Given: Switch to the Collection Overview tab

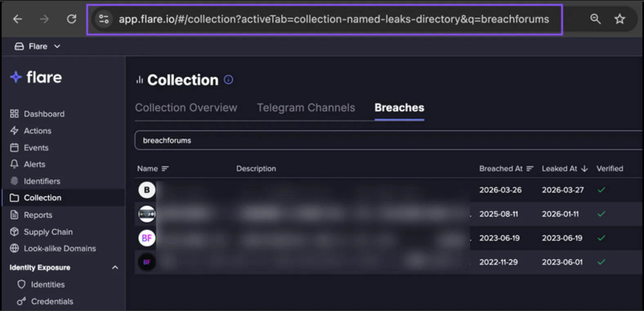Looking at the screenshot, I should click(x=186, y=108).
